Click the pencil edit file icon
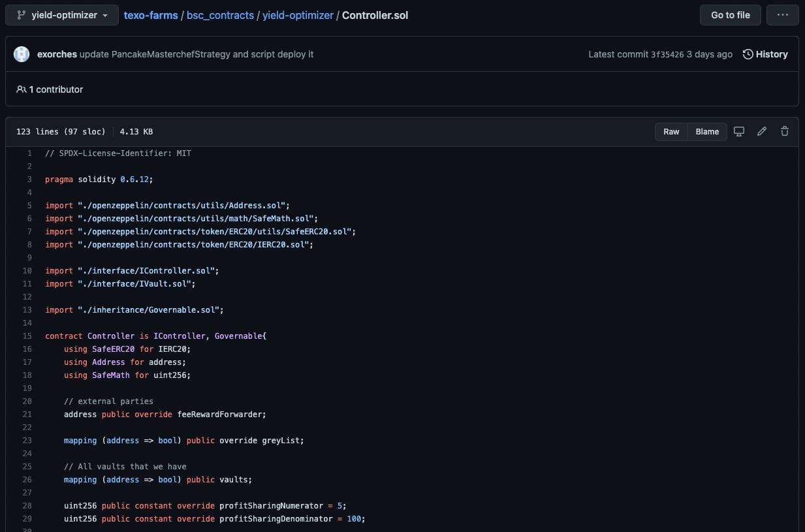Screen dimensions: 805x532 (x=762, y=131)
